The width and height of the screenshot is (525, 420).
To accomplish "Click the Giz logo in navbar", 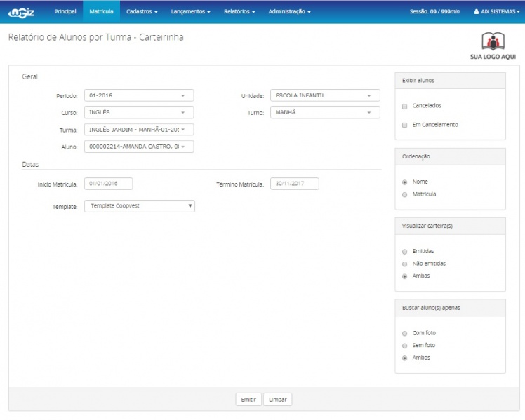I will tap(22, 12).
